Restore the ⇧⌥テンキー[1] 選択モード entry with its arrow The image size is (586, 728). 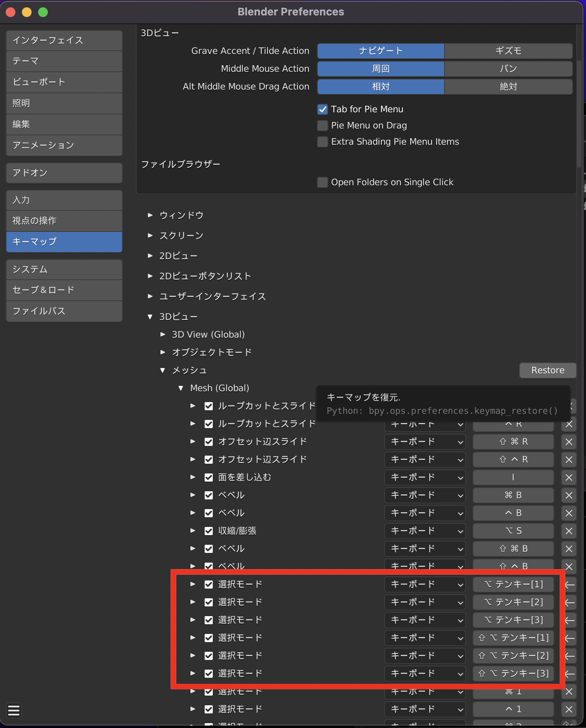(x=570, y=638)
